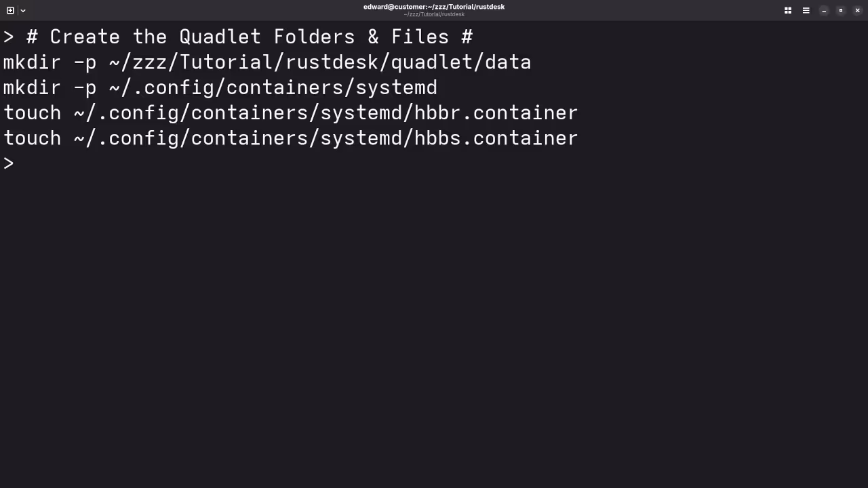Image resolution: width=868 pixels, height=488 pixels.
Task: Click the word Folders in the comment
Action: (x=314, y=37)
